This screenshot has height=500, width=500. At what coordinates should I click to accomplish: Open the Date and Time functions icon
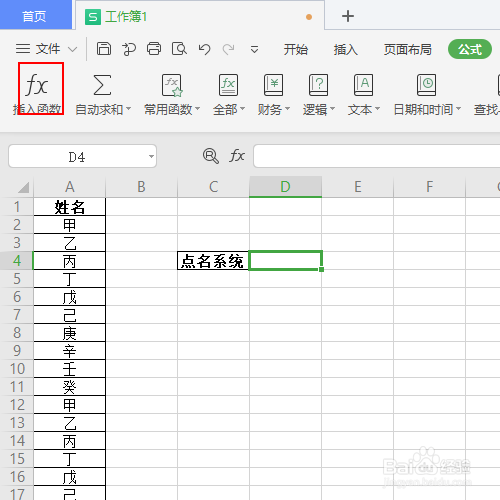click(x=426, y=85)
